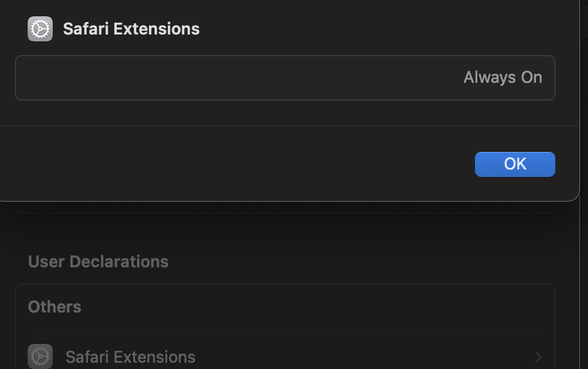Click the User Declarations section heading
This screenshot has height=369, width=588.
tap(98, 262)
